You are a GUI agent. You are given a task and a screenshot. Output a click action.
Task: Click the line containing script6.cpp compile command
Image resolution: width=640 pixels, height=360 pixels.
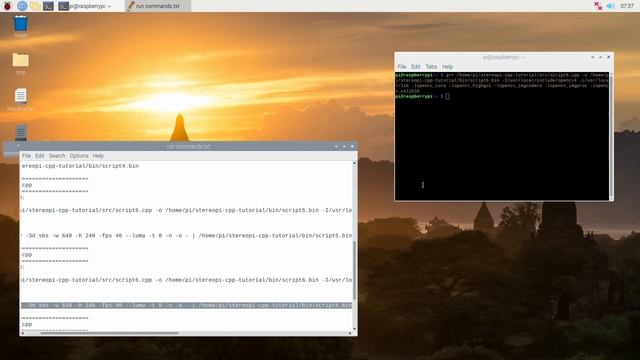pyautogui.click(x=187, y=280)
